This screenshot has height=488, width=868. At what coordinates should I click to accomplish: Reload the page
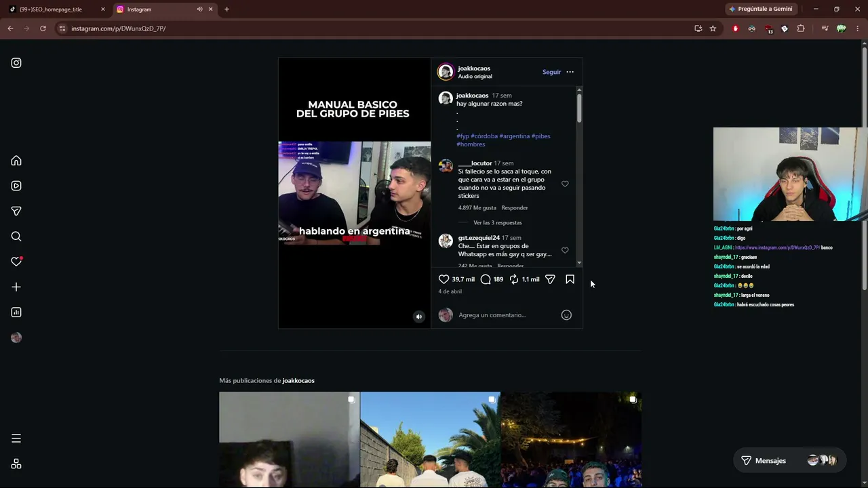(x=43, y=28)
